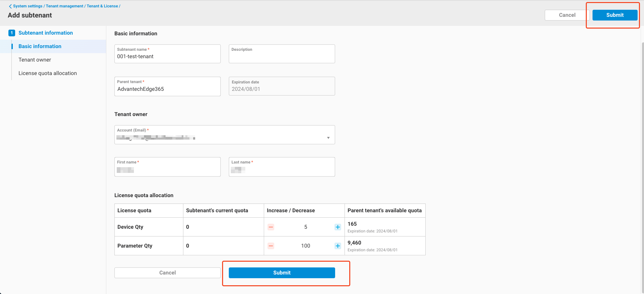Screen dimensions: 644x294
Task: Click parent available quota 165
Action: 352,224
